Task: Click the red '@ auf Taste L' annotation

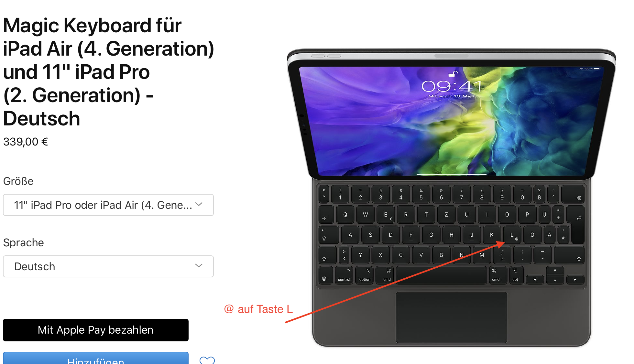Action: pyautogui.click(x=258, y=309)
